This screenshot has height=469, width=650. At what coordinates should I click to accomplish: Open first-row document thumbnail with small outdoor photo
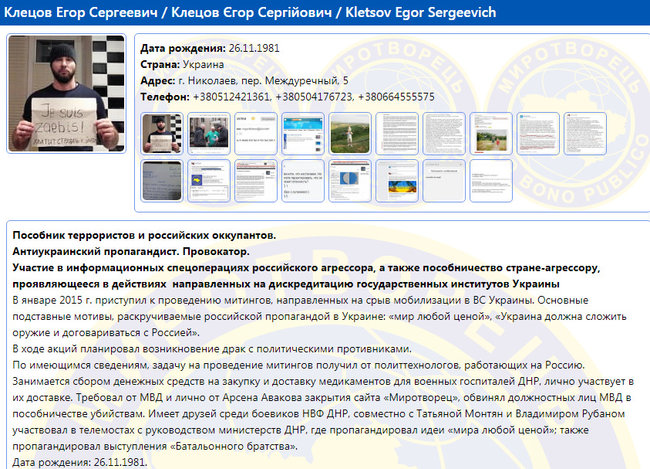490,134
